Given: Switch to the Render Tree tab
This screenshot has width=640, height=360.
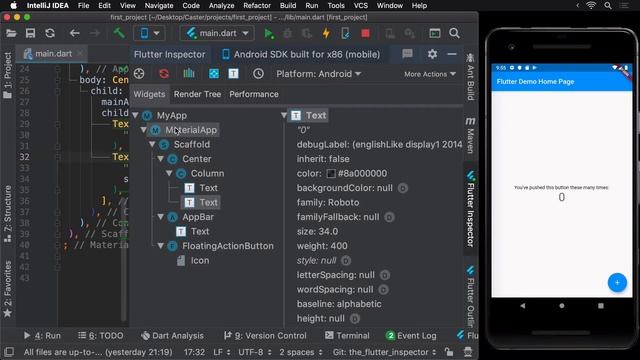Looking at the screenshot, I should [197, 94].
